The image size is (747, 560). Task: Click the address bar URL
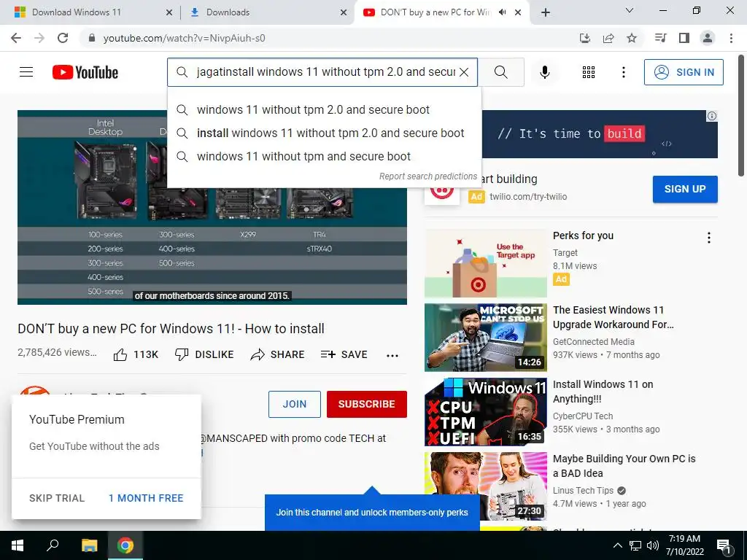point(185,38)
